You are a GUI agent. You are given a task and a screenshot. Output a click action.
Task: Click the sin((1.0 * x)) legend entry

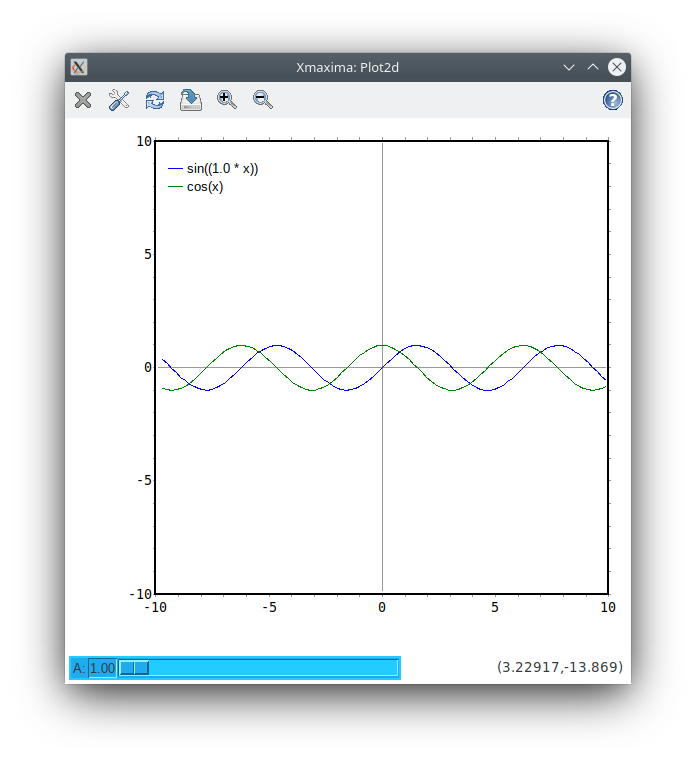[213, 168]
